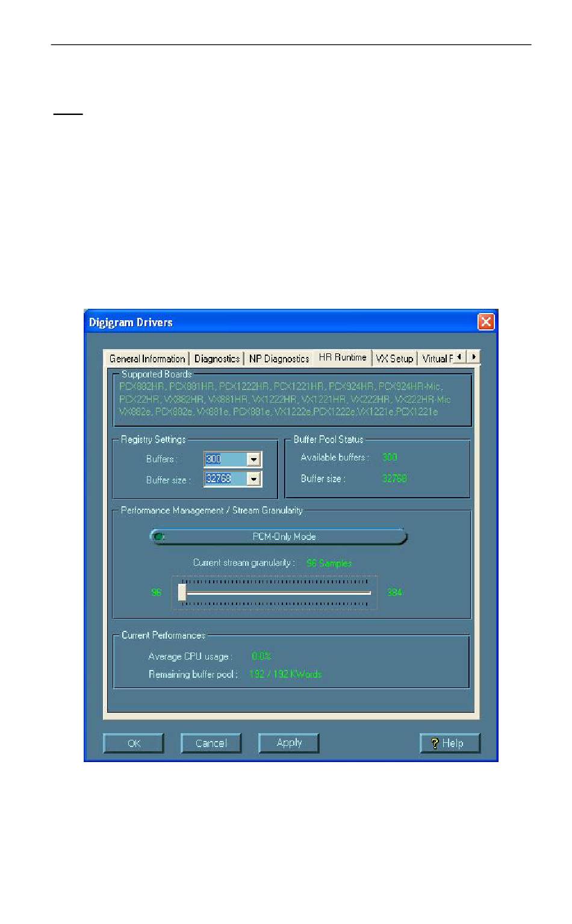The width and height of the screenshot is (572, 924).
Task: Open the VX Setup tab
Action: click(x=394, y=359)
